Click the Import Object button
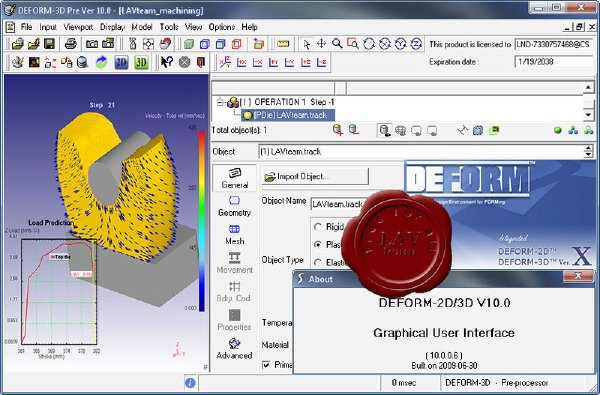Viewport: 600px width, 395px height. 315,176
